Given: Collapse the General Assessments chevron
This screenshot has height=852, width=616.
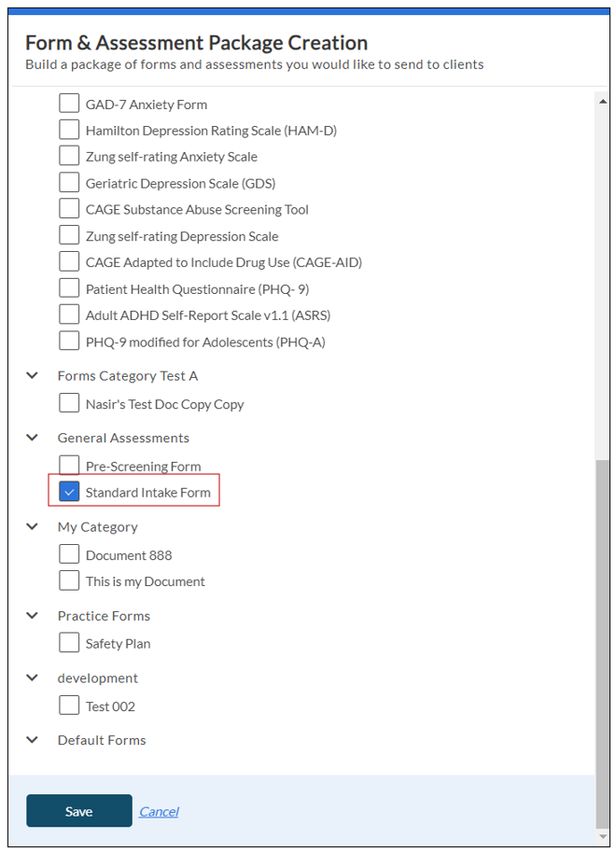Looking at the screenshot, I should [33, 438].
